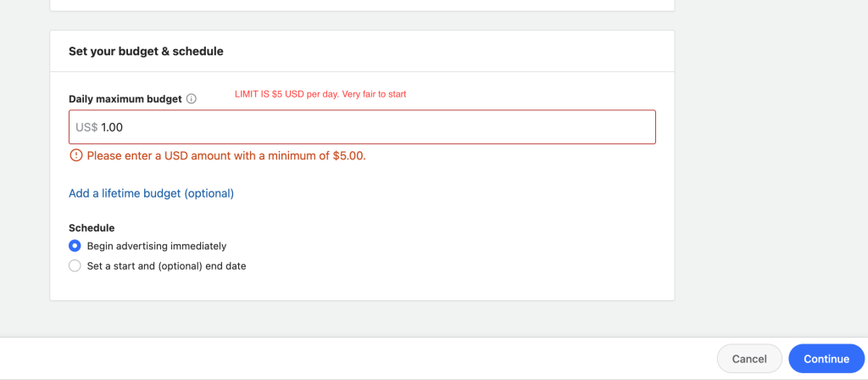Click the red LIMIT IS $5 USD annotation
This screenshot has width=868, height=380.
tap(320, 94)
